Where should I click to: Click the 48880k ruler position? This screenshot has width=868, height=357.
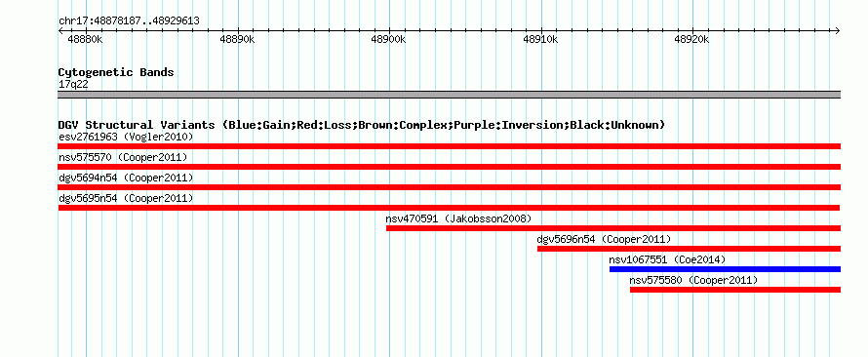[x=85, y=39]
